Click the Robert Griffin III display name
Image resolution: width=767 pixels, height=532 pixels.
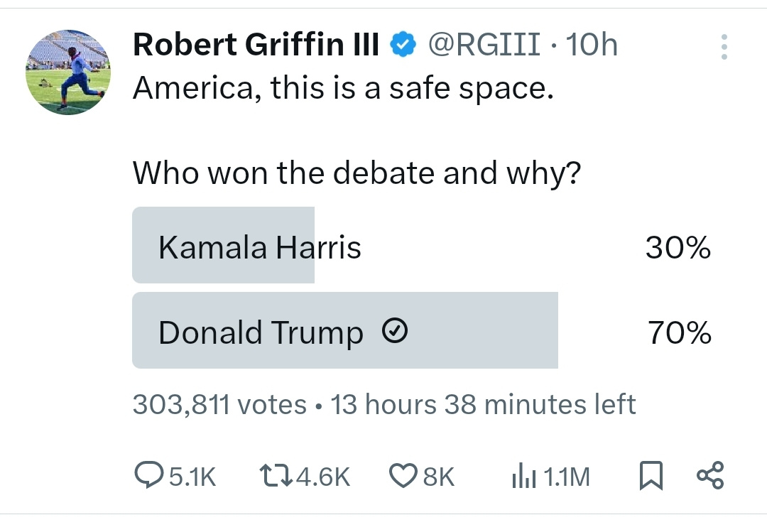pos(256,45)
